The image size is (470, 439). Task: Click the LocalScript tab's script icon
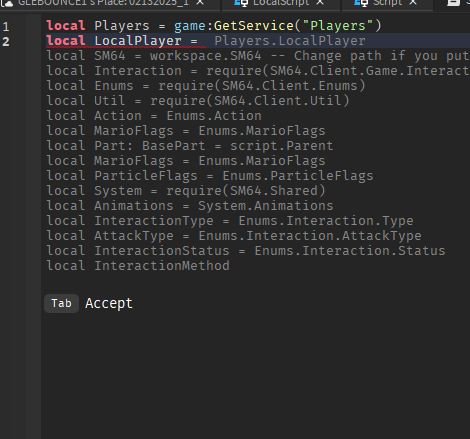point(241,3)
